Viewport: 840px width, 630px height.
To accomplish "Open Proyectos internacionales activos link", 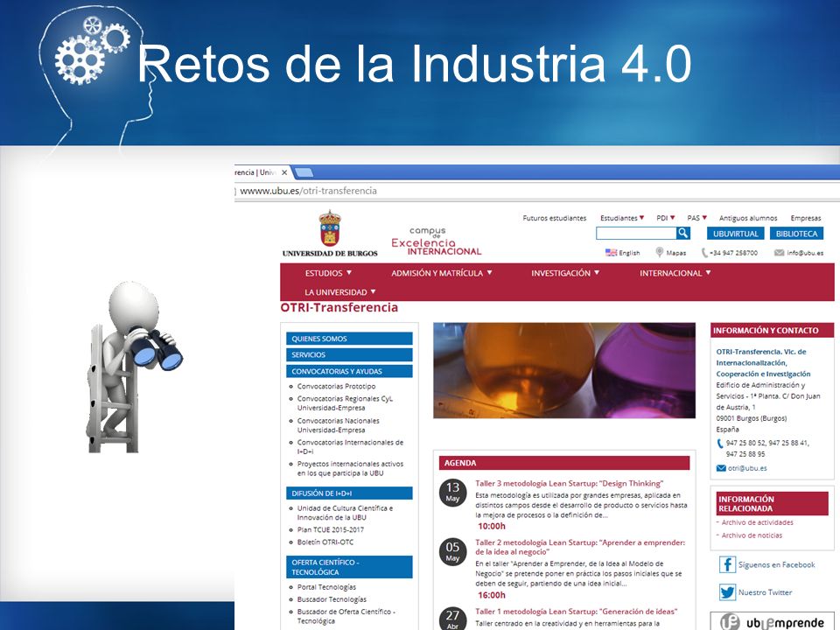I will [350, 468].
